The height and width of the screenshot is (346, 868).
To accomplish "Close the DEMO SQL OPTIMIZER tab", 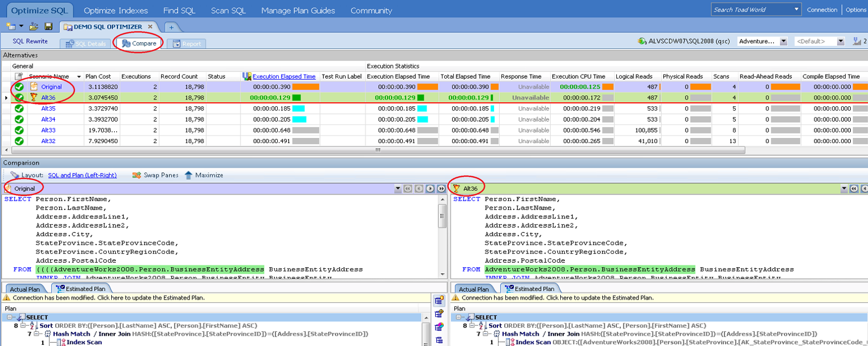I will (150, 26).
